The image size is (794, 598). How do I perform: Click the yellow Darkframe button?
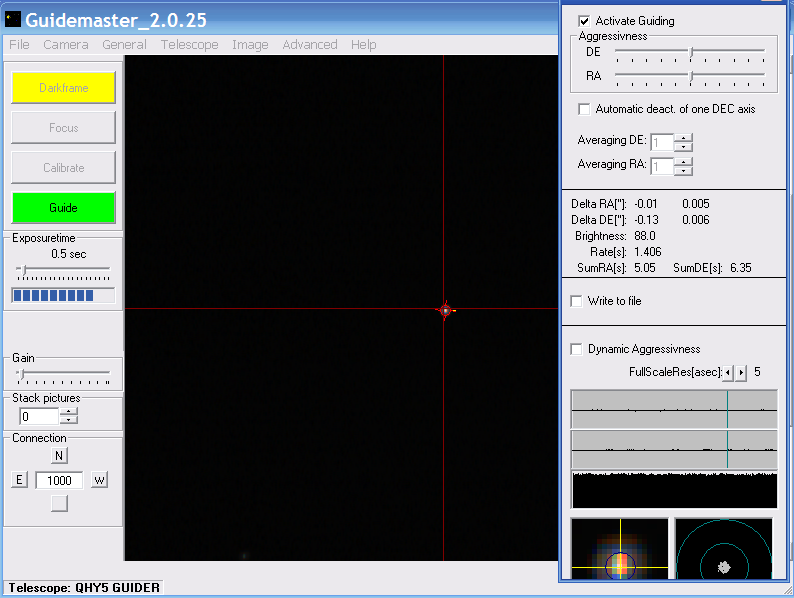coord(63,88)
